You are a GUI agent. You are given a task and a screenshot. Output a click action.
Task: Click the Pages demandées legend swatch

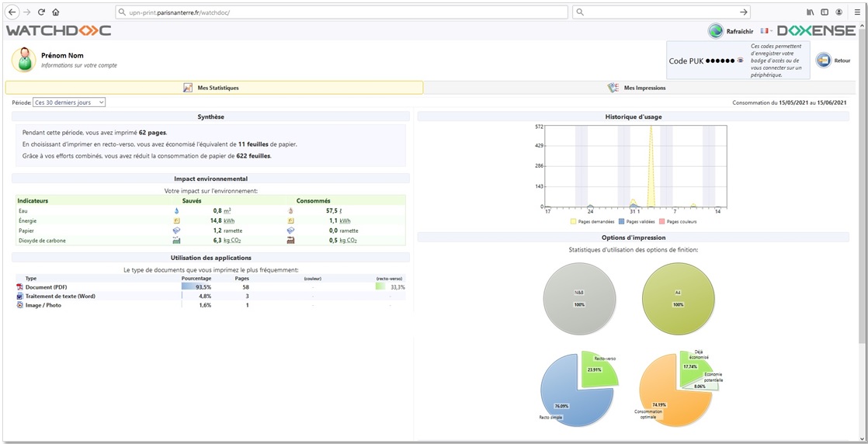(573, 221)
